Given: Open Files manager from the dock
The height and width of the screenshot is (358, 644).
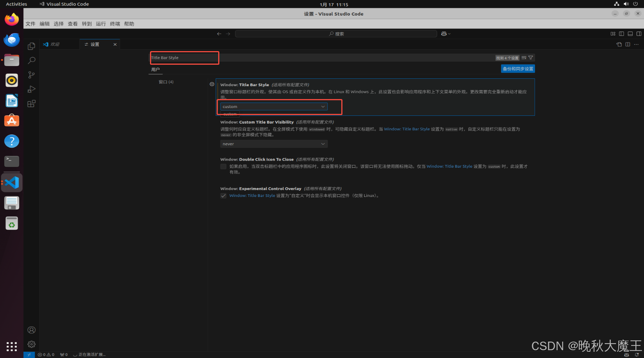Looking at the screenshot, I should tap(12, 60).
